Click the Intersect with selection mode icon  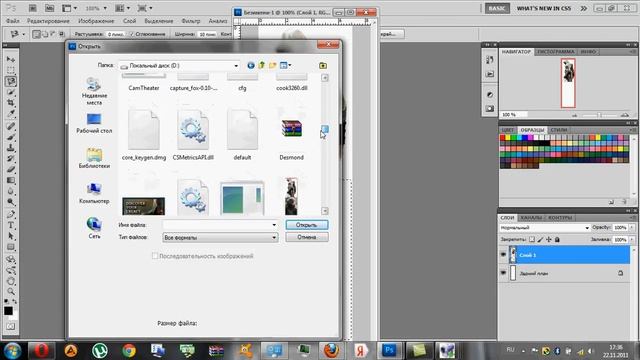pos(62,34)
